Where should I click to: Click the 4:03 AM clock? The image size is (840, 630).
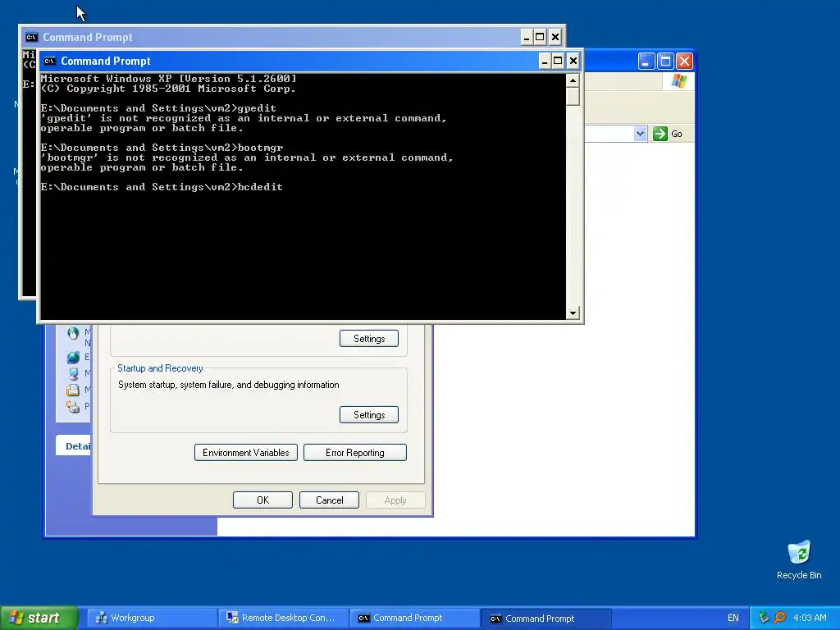click(810, 619)
